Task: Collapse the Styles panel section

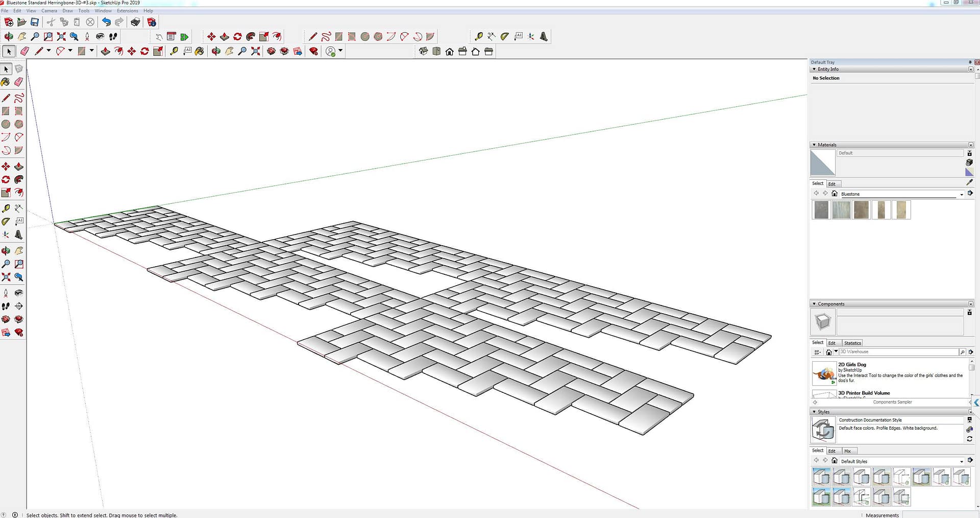Action: 814,412
